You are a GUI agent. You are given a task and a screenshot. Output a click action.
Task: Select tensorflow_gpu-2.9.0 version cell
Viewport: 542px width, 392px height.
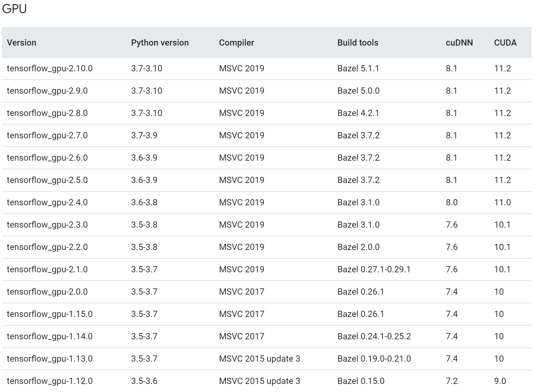pos(47,91)
